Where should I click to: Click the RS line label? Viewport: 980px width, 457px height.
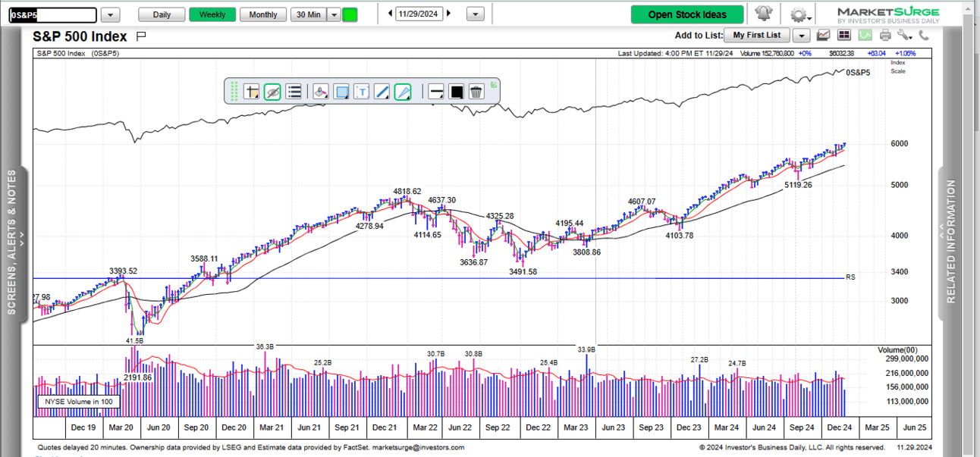850,277
